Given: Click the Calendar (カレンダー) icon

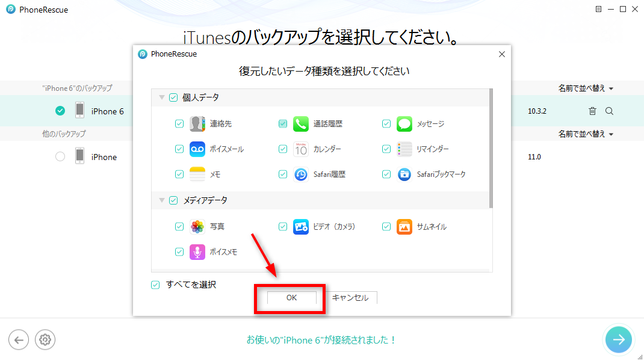Looking at the screenshot, I should coord(301,149).
